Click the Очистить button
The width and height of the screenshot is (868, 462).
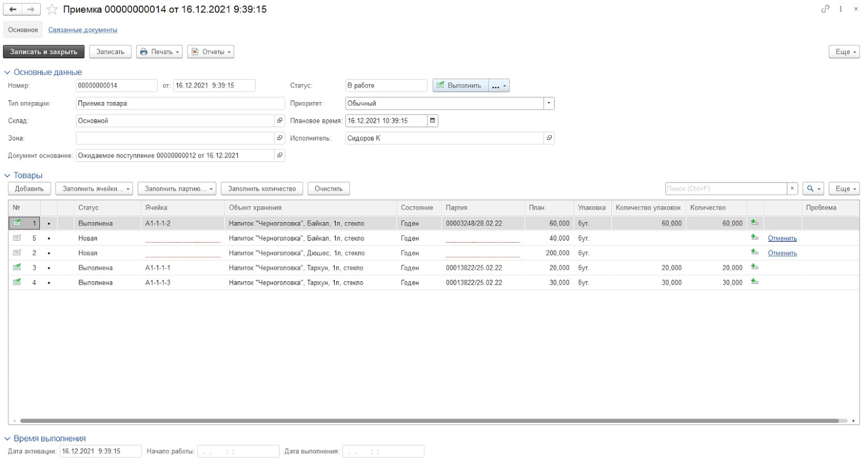point(329,188)
